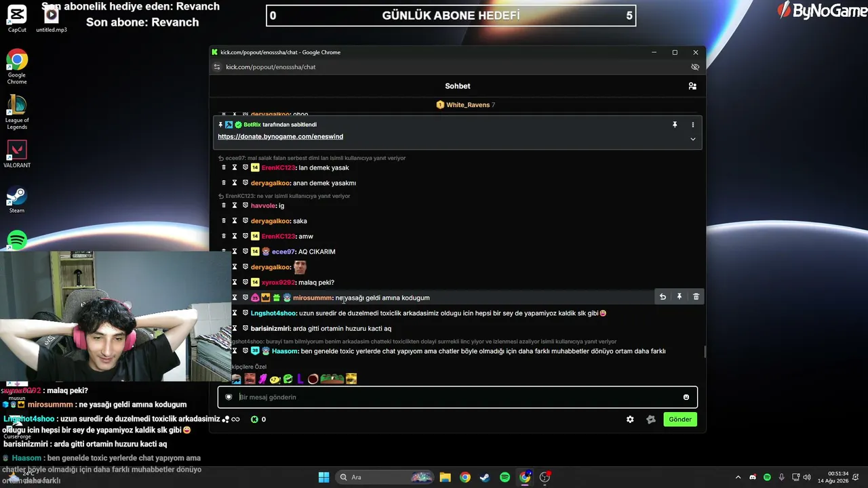Click the White_Ravens top gifter name
This screenshot has height=488, width=868.
pyautogui.click(x=468, y=105)
